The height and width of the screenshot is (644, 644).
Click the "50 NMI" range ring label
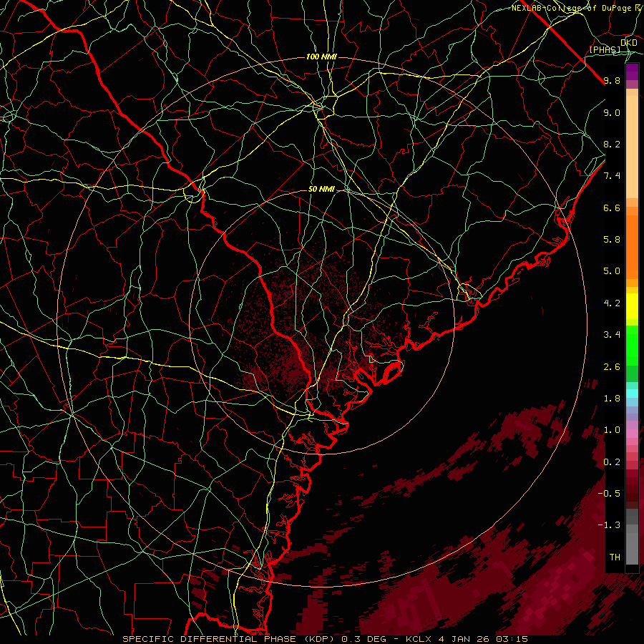pos(321,190)
